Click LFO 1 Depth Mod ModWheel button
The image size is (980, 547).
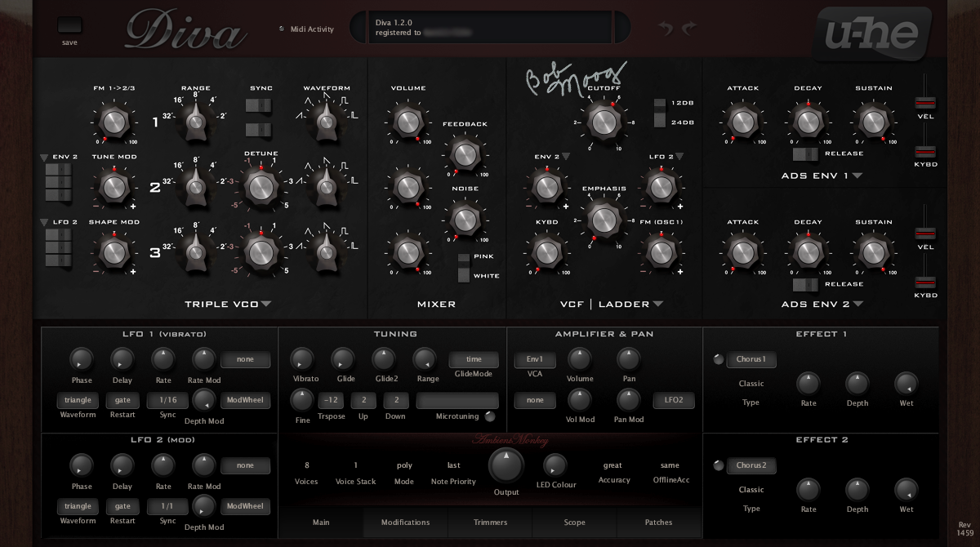pyautogui.click(x=245, y=400)
